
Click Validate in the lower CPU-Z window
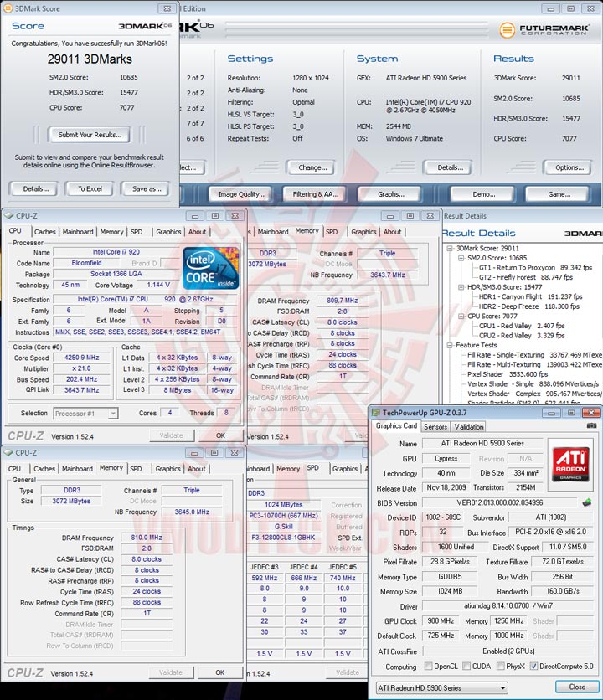[x=171, y=672]
